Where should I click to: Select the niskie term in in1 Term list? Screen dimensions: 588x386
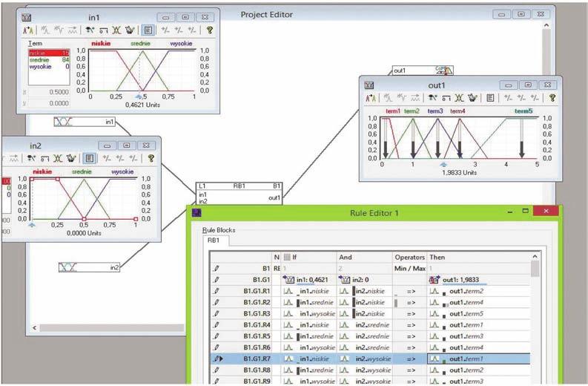point(49,53)
